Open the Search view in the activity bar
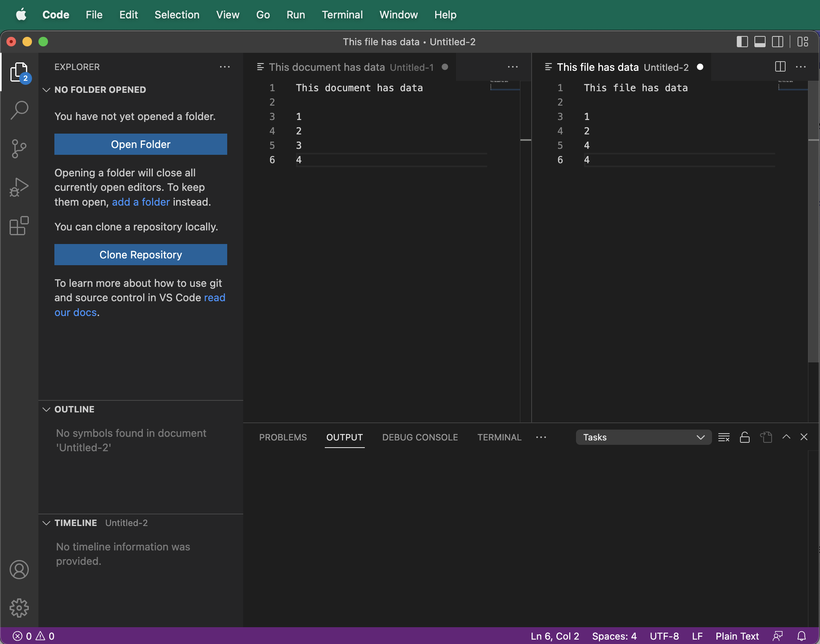 [x=19, y=109]
